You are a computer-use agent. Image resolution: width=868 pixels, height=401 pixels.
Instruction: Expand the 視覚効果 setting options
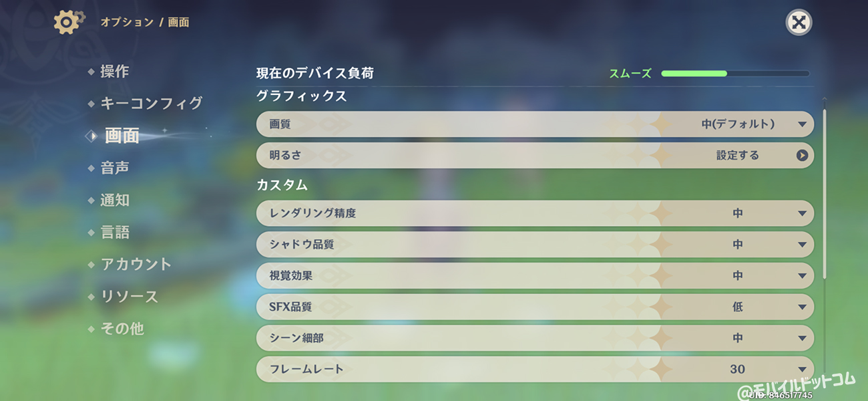tap(535, 276)
